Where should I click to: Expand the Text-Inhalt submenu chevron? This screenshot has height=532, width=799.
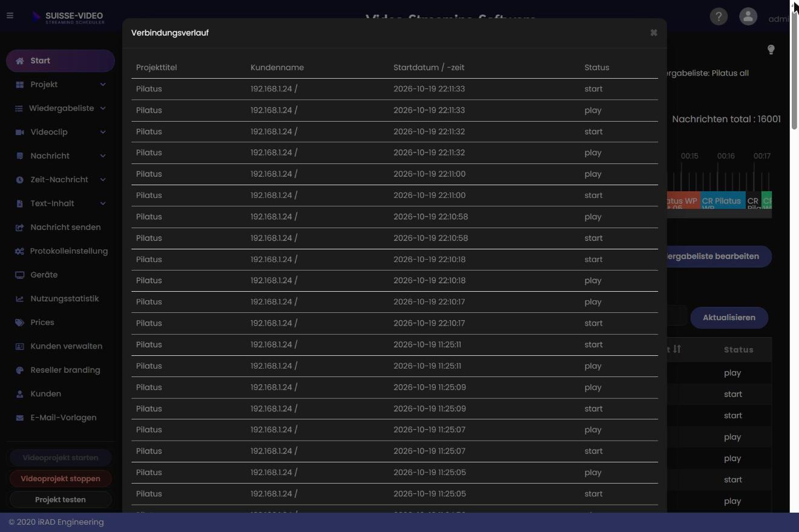pyautogui.click(x=103, y=203)
